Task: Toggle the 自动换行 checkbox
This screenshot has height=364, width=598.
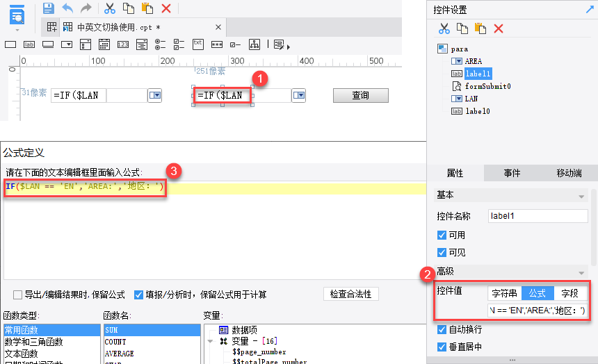Action: pos(442,329)
